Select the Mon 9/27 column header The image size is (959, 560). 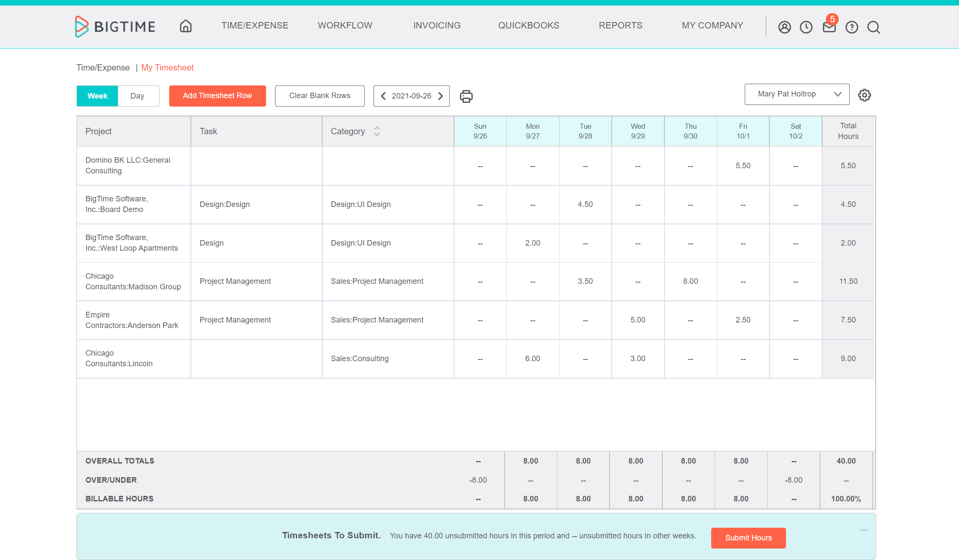coord(533,131)
